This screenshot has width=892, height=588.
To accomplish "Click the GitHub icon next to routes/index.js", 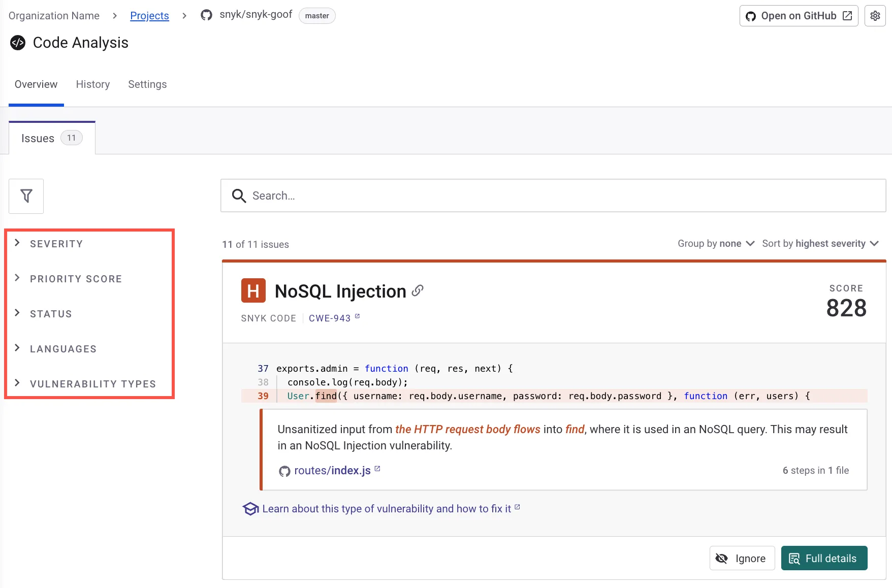I will point(284,471).
